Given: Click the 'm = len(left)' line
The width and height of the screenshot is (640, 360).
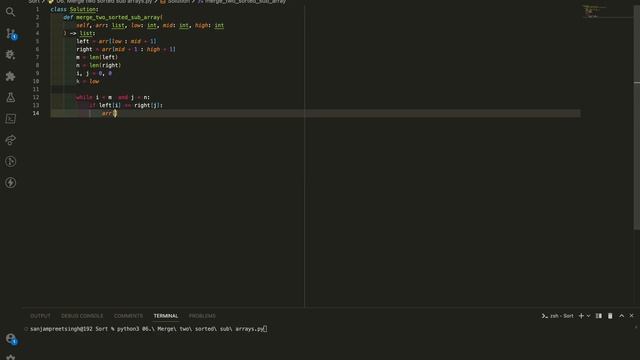Looking at the screenshot, I should click(x=97, y=57).
